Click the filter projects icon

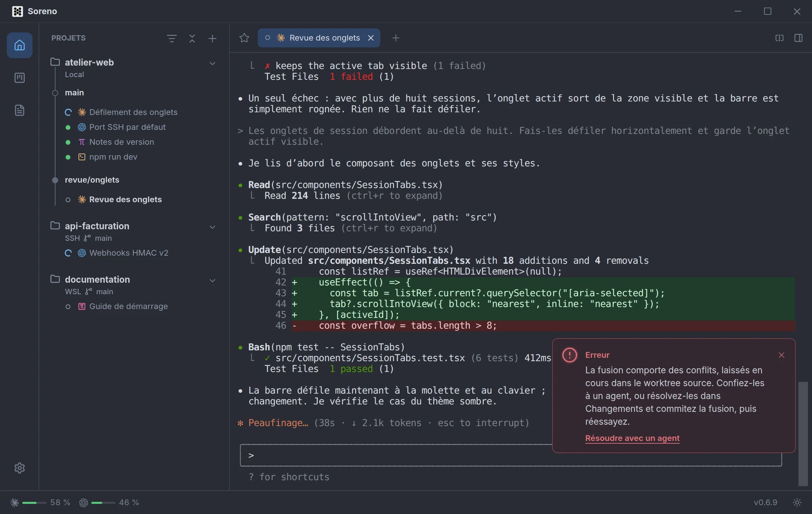pos(172,38)
